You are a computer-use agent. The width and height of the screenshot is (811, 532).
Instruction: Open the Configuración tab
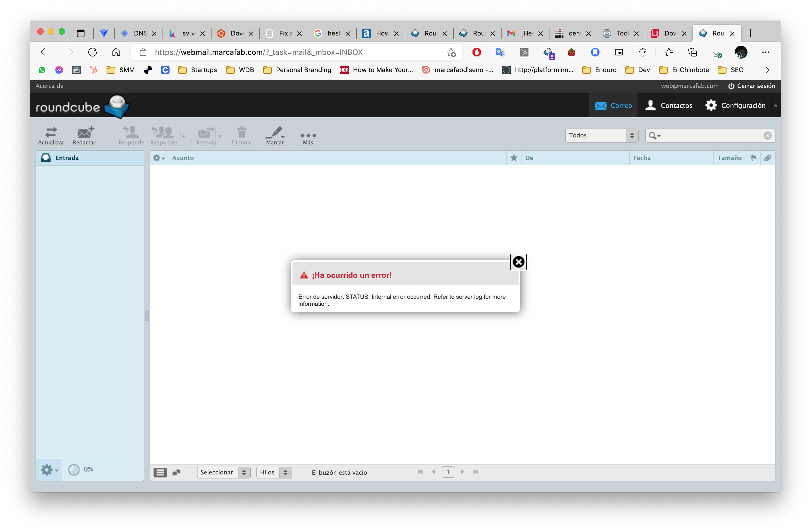[x=735, y=105]
